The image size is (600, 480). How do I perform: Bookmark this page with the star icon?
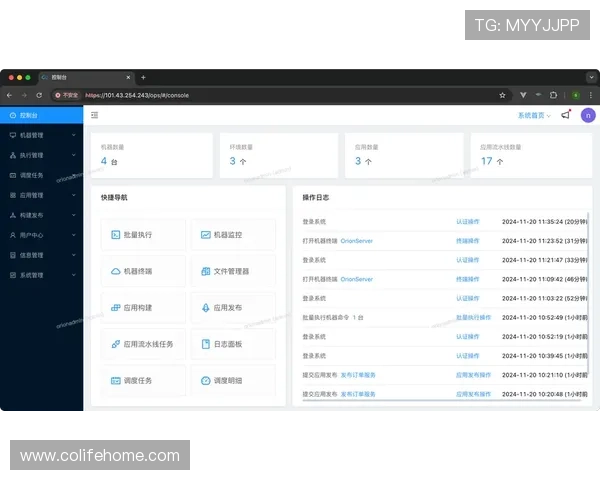point(502,95)
